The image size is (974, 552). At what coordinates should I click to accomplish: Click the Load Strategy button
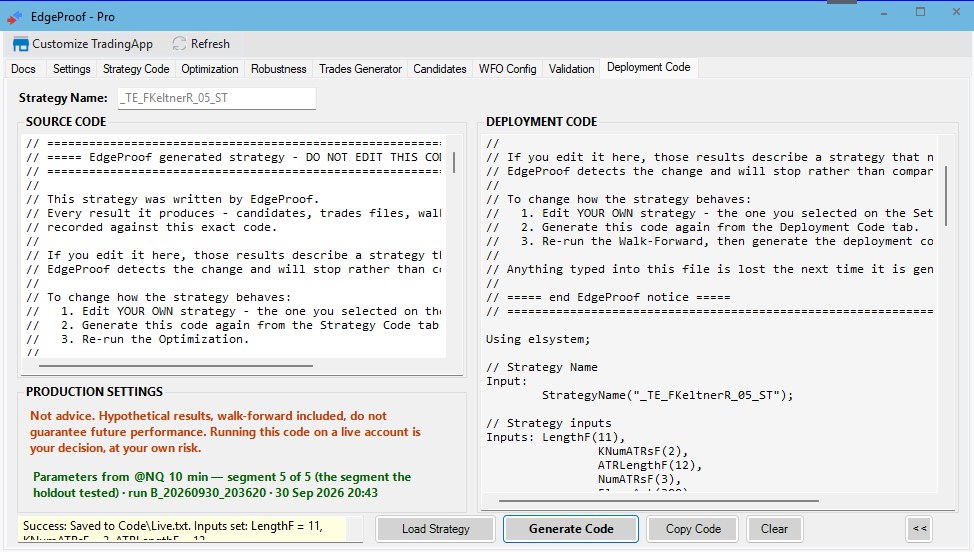435,529
